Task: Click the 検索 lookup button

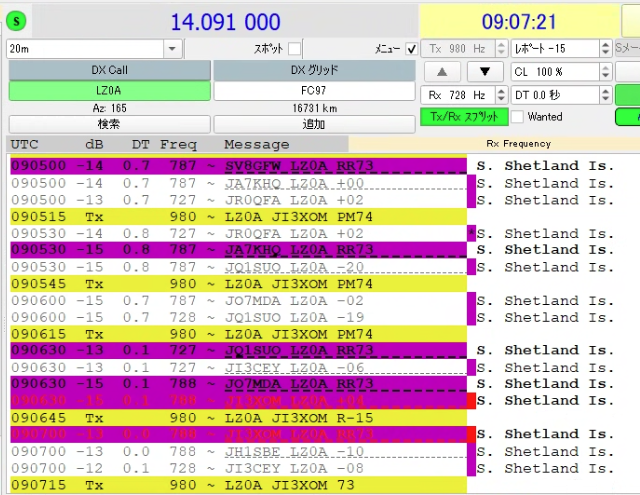Action: [x=110, y=124]
